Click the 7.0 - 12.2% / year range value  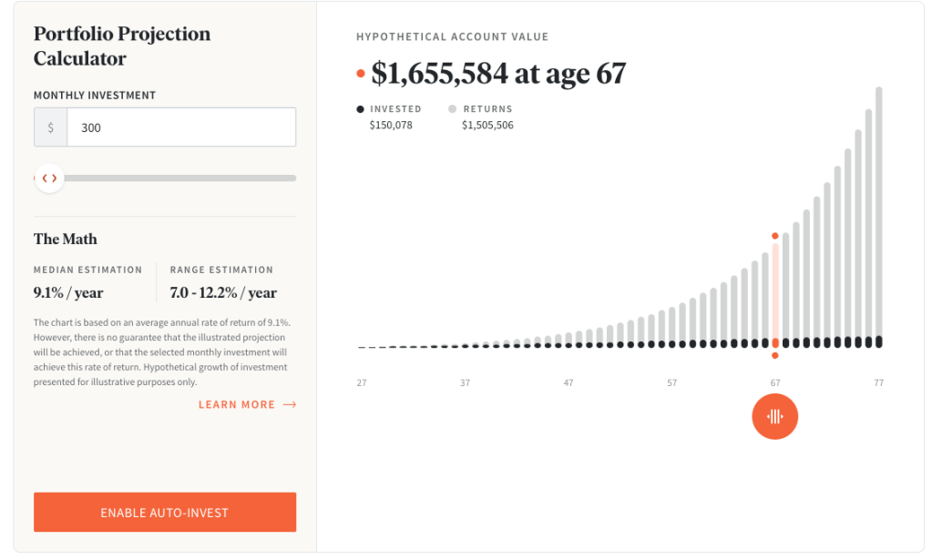(x=223, y=293)
